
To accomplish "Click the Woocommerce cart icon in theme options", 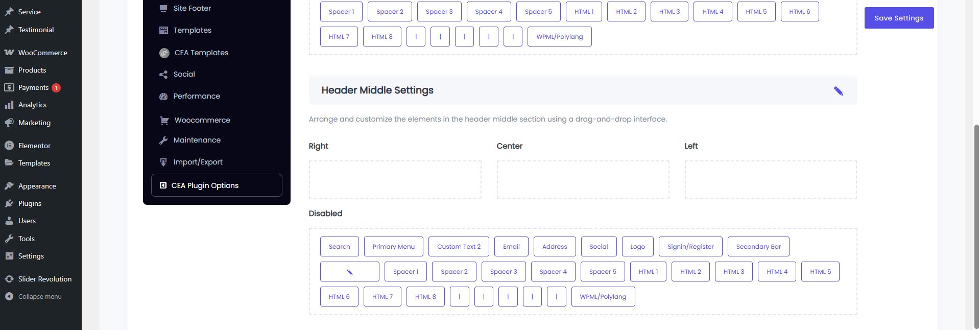I will pyautogui.click(x=164, y=121).
